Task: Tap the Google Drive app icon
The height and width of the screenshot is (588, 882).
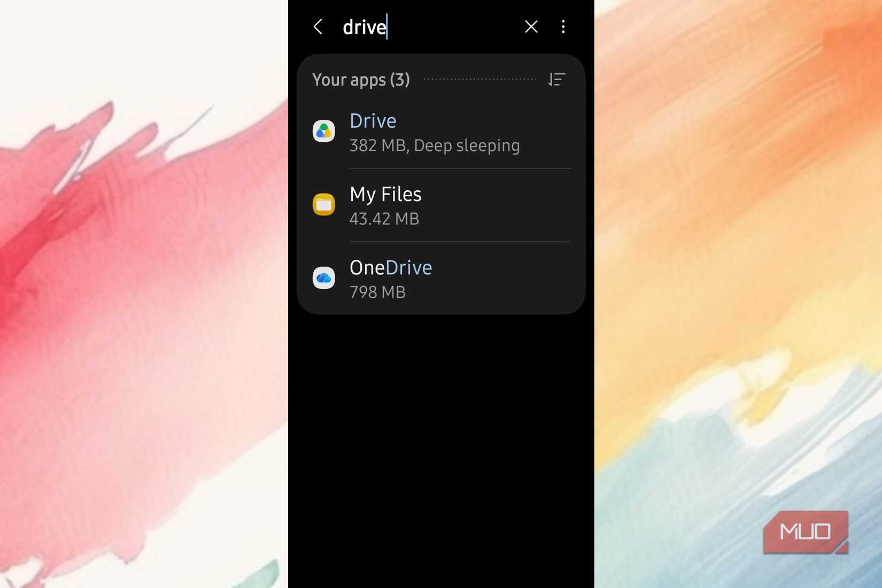Action: [x=324, y=131]
